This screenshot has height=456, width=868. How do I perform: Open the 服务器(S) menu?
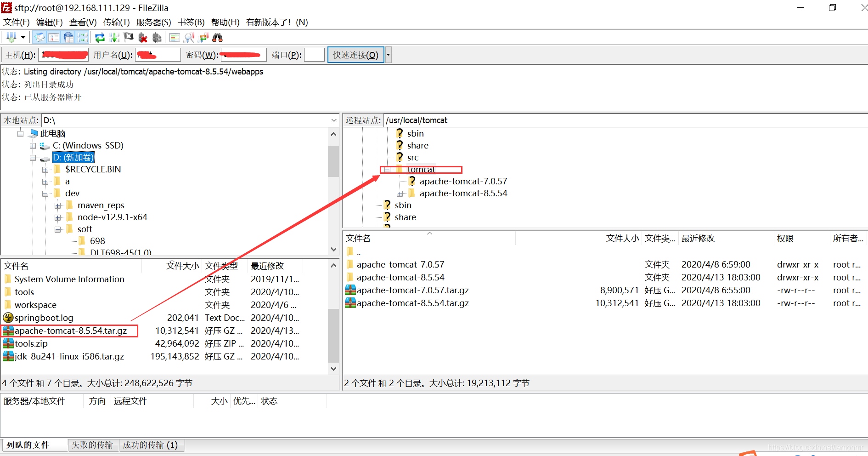coord(153,22)
